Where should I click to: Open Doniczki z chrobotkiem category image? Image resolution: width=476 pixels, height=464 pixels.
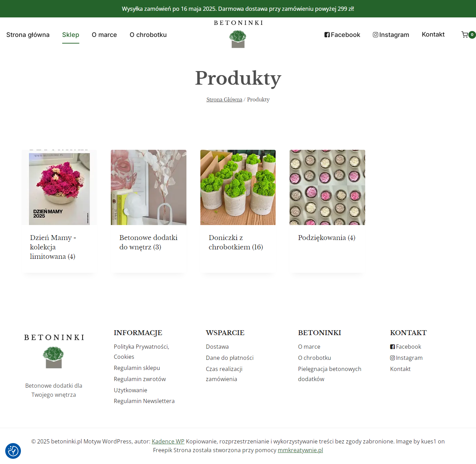(x=238, y=187)
